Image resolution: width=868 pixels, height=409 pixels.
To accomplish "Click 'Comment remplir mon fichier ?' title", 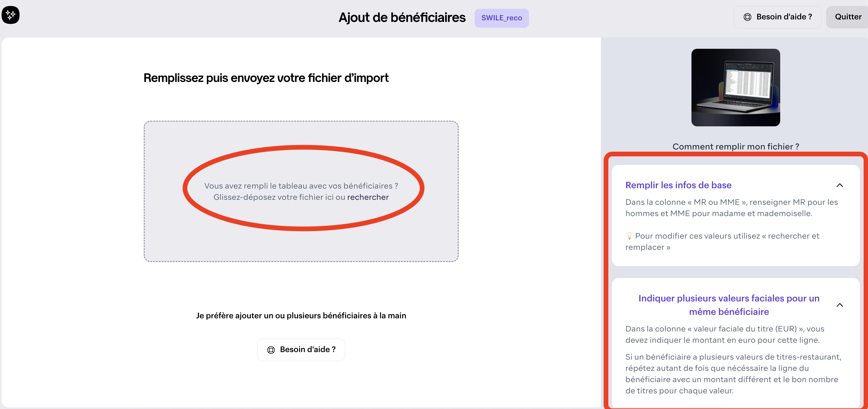I will click(735, 147).
